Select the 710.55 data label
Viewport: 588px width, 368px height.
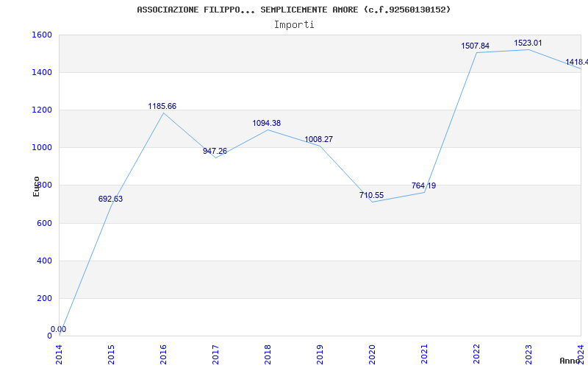tap(372, 195)
